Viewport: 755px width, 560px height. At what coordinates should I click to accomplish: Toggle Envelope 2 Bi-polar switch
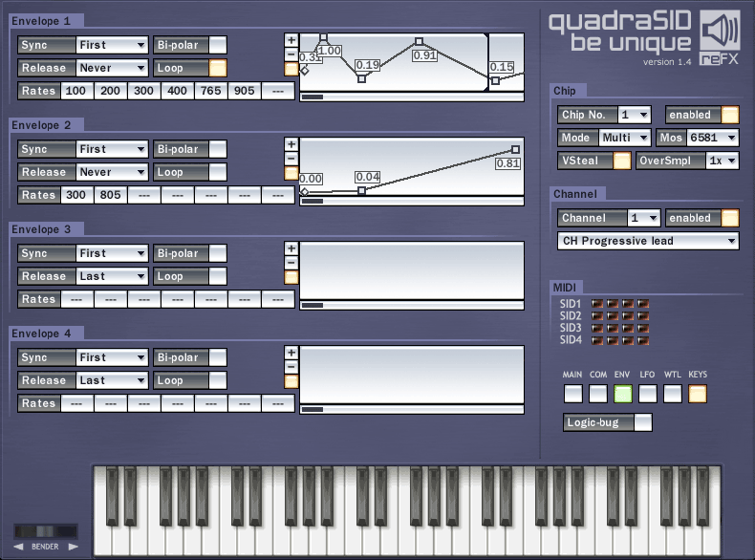[x=218, y=149]
